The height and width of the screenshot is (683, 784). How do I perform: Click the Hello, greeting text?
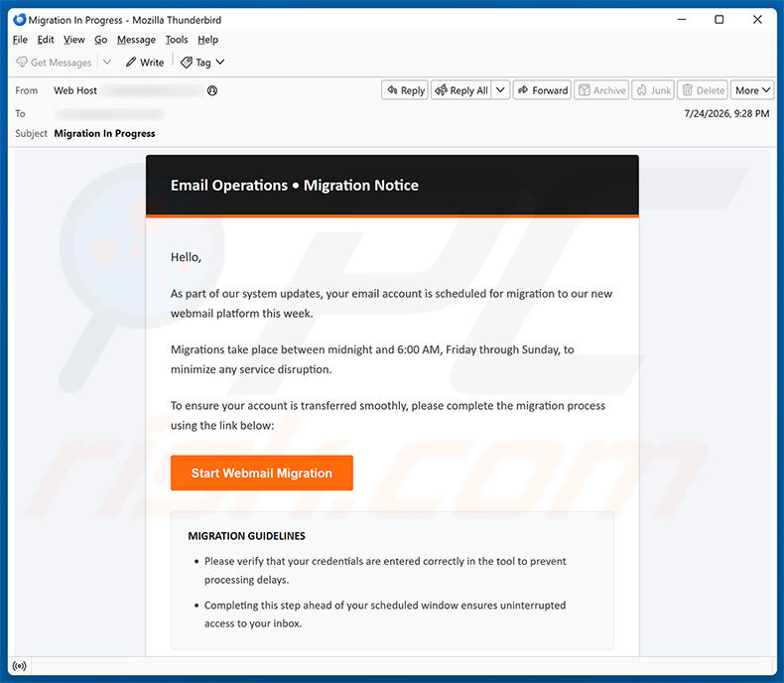(x=186, y=257)
